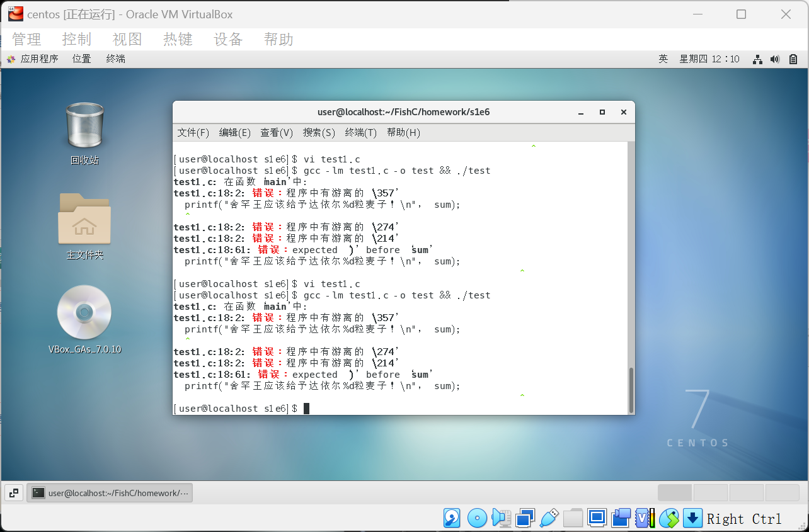Click the GNOME clipboard status icon
Image resolution: width=809 pixels, height=532 pixels.
pos(793,59)
